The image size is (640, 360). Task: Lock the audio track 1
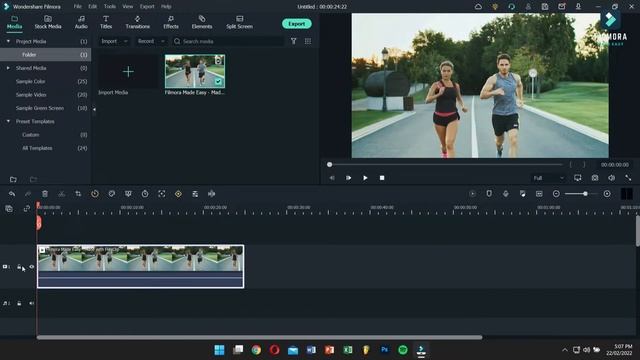pos(19,303)
